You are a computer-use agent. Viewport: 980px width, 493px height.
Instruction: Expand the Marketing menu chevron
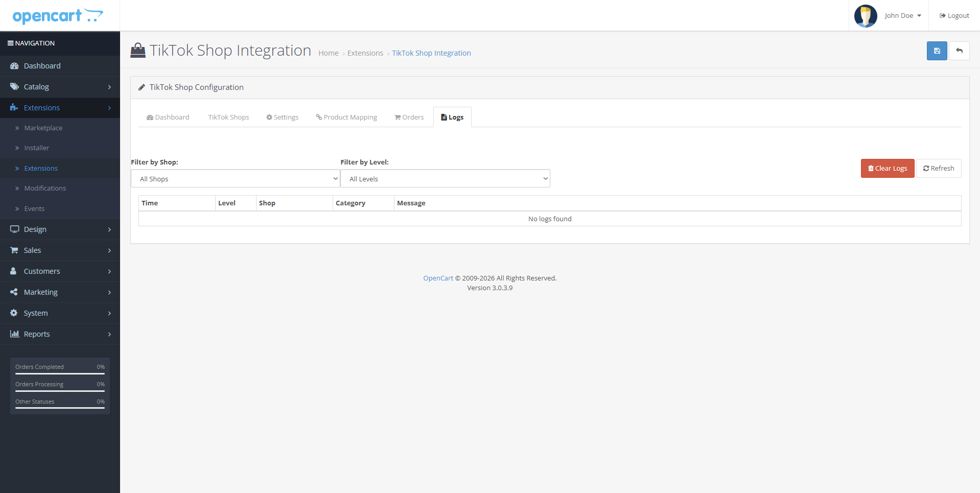point(109,293)
